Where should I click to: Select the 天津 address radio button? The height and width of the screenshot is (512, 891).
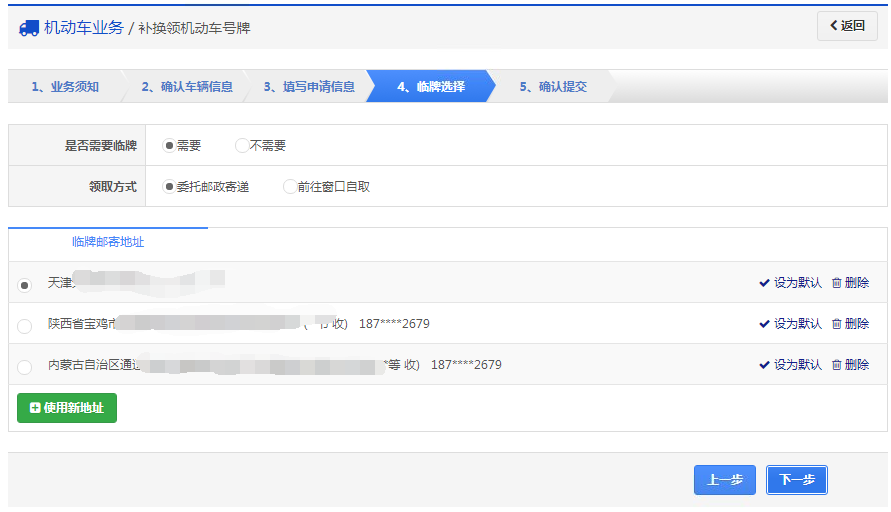(25, 285)
